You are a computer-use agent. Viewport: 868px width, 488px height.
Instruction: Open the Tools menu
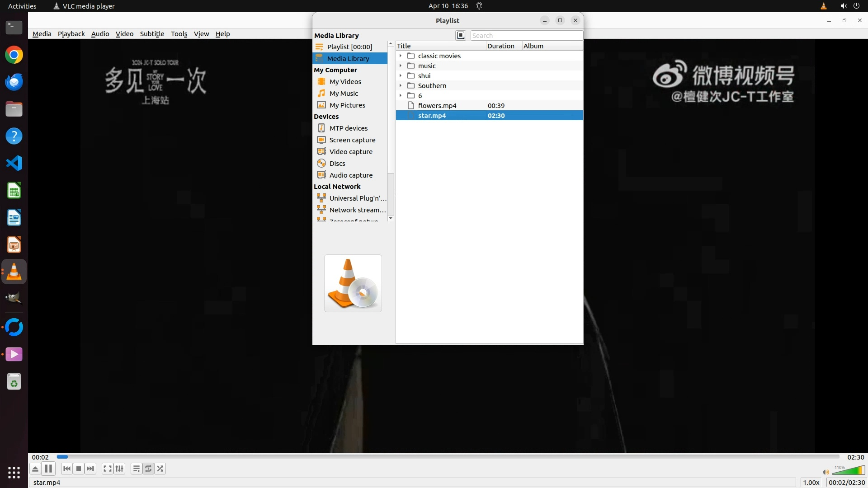pyautogui.click(x=179, y=34)
